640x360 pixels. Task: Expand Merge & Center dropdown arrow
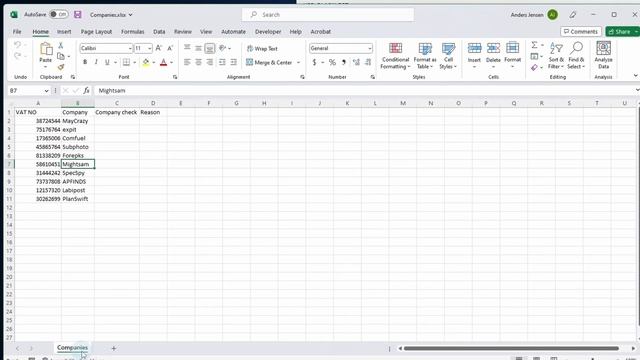[x=298, y=62]
